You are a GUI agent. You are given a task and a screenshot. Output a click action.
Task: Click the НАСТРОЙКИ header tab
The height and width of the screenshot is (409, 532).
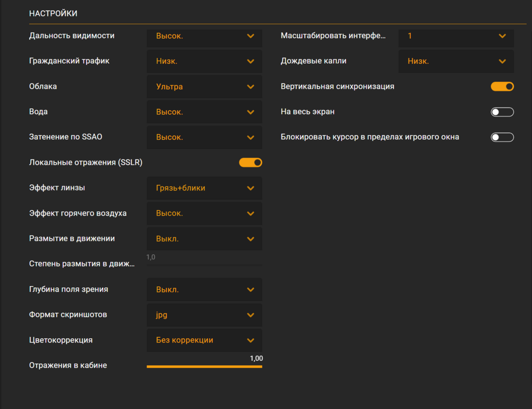[x=53, y=13]
